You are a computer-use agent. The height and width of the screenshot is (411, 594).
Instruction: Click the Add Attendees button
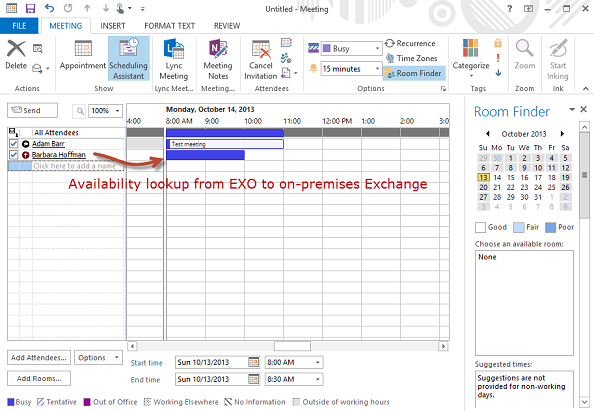coord(39,358)
